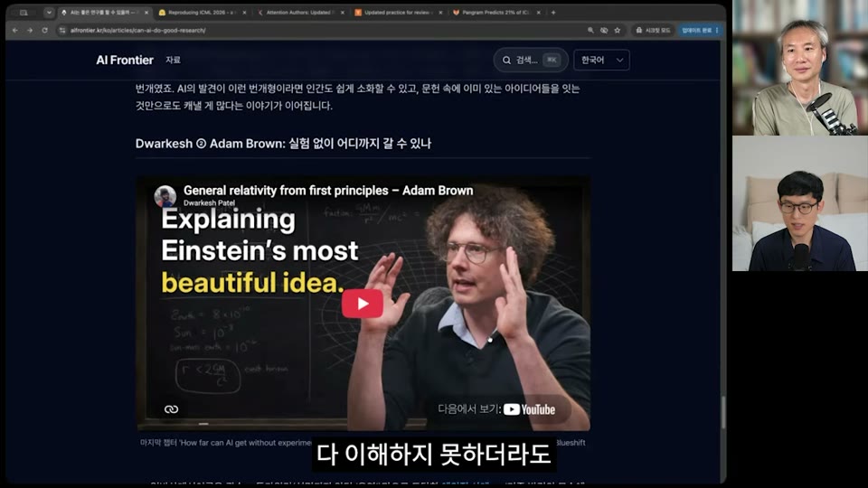
Task: Play the Adam Brown YouTube video
Action: tap(362, 304)
